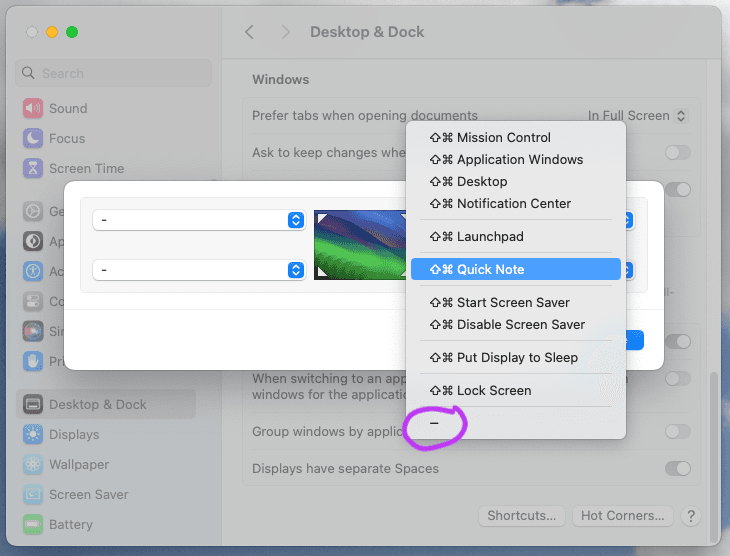730x556 pixels.
Task: Open Sound settings icon in sidebar
Action: pos(33,108)
